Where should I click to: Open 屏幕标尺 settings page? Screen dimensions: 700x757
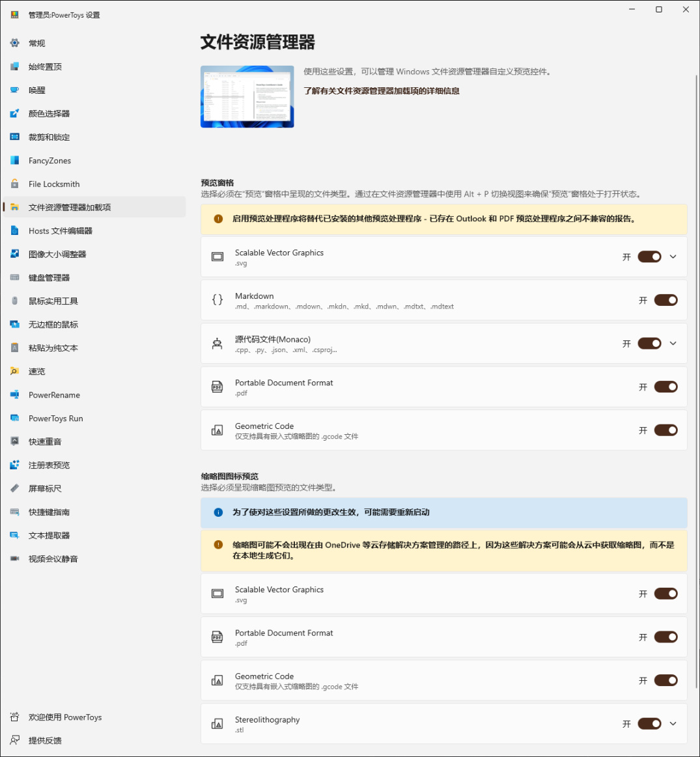[94, 489]
